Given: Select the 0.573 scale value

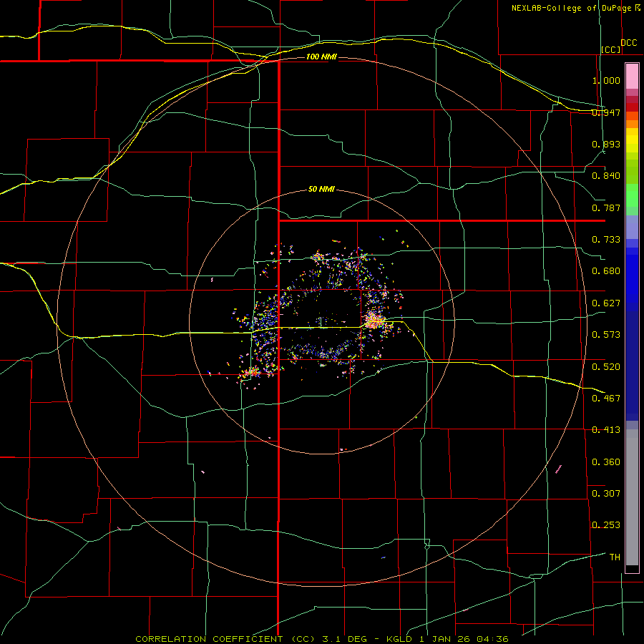Looking at the screenshot, I should (x=606, y=335).
